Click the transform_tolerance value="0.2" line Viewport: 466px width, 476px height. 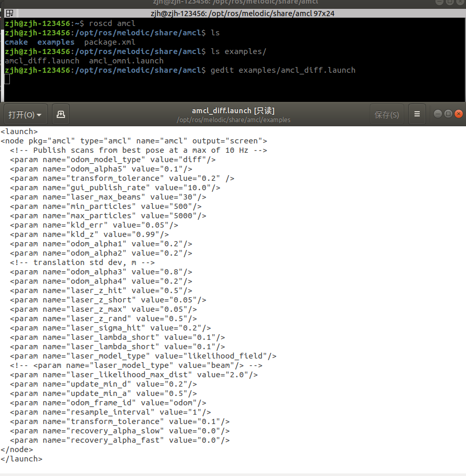[x=122, y=179]
